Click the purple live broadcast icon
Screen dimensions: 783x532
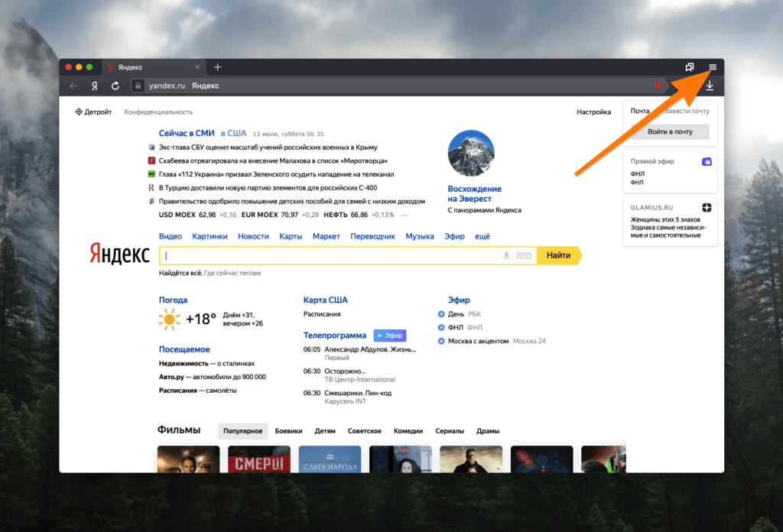point(707,162)
